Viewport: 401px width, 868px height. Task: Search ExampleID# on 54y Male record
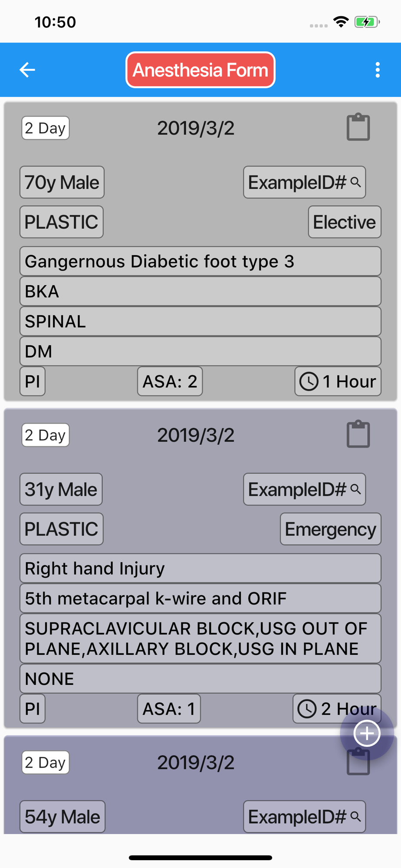pyautogui.click(x=304, y=816)
